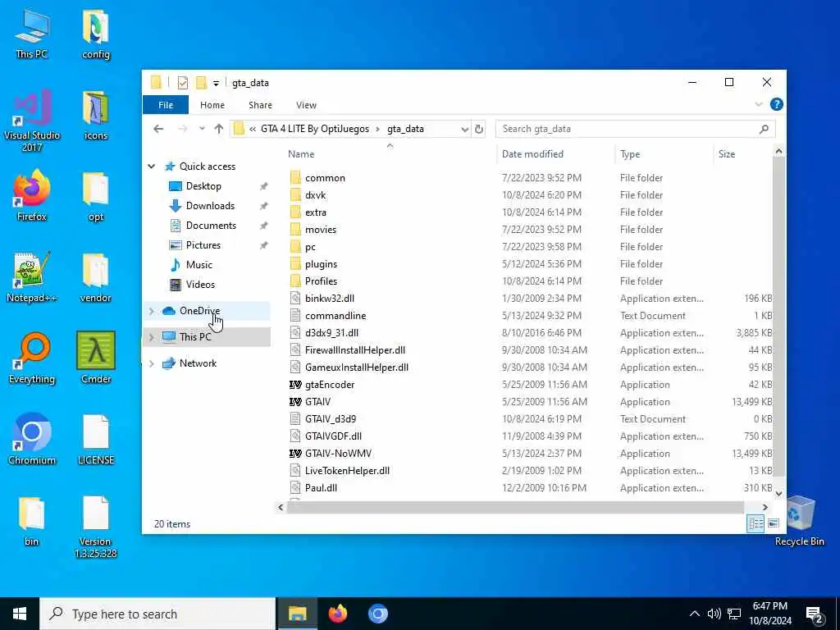Click the taskbar clock and date
The height and width of the screenshot is (630, 840).
click(769, 614)
